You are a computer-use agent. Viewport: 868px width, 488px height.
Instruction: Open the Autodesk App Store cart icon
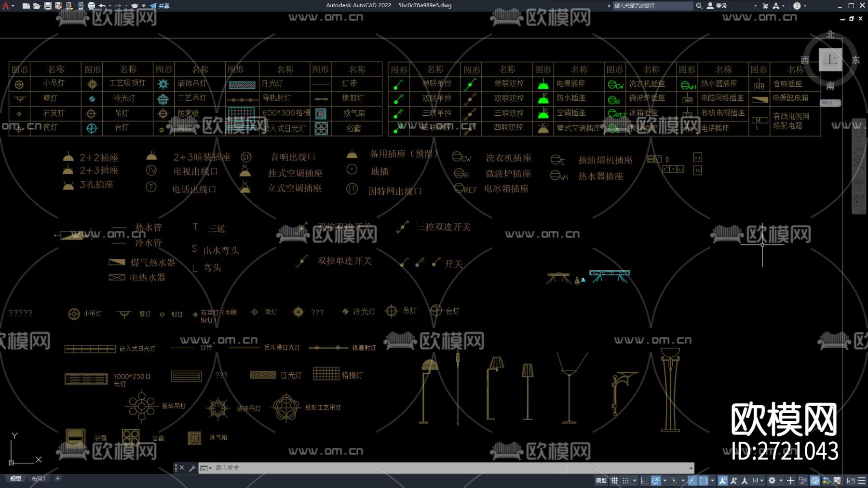(x=765, y=6)
